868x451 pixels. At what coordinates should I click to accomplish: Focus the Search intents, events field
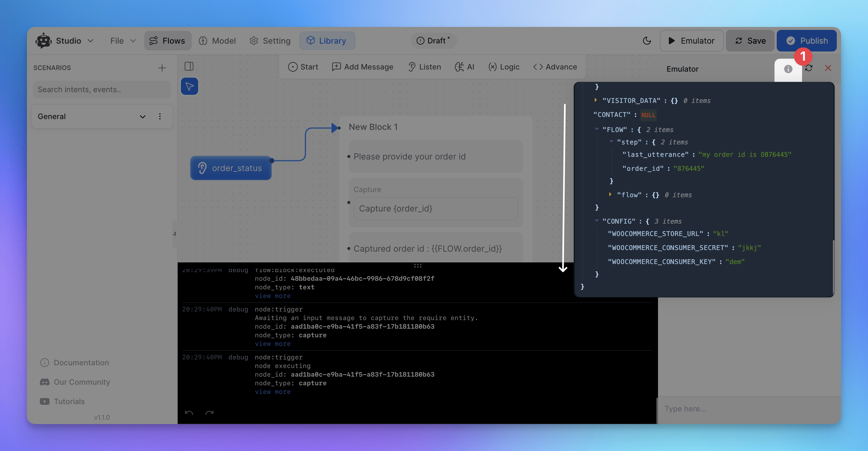coord(102,89)
